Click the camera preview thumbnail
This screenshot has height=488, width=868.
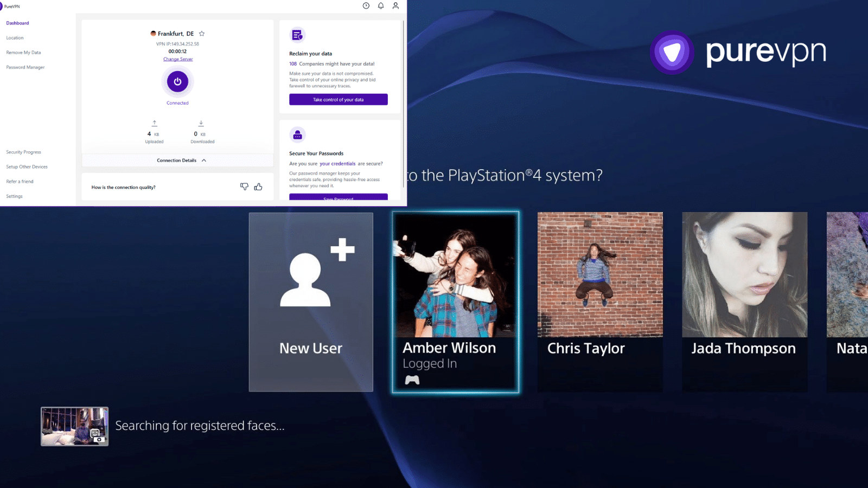[75, 427]
